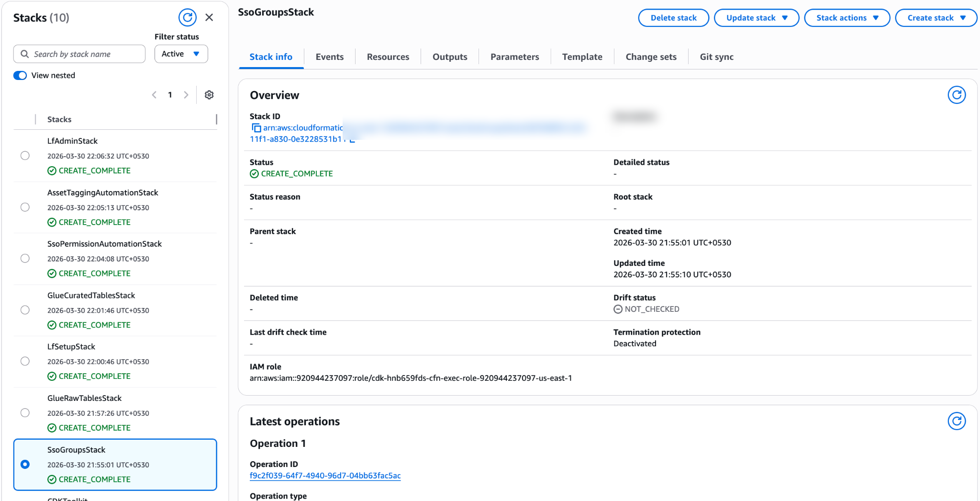Open GlueRawTablesStack from the list
The width and height of the screenshot is (980, 501).
coord(84,398)
